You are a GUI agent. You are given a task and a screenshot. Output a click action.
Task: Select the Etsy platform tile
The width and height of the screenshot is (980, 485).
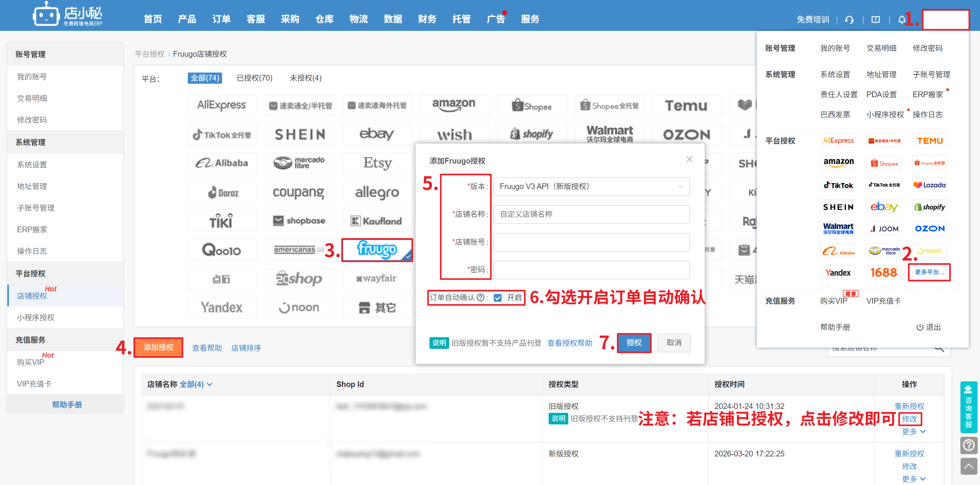click(x=377, y=163)
